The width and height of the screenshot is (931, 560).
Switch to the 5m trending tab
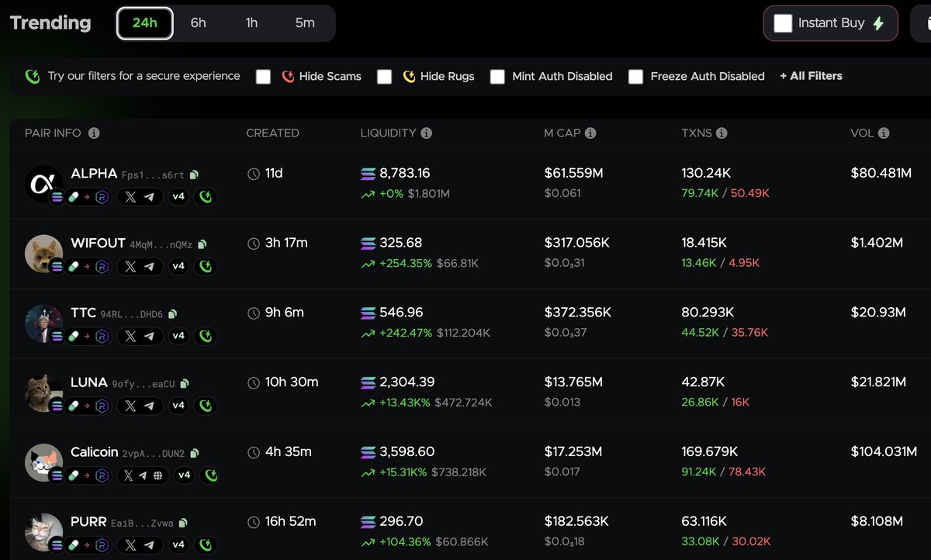tap(305, 23)
